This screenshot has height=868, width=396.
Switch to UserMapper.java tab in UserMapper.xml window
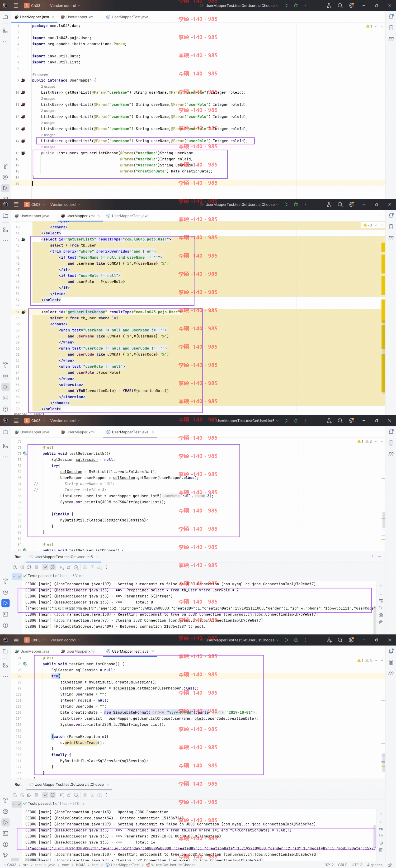coord(32,216)
